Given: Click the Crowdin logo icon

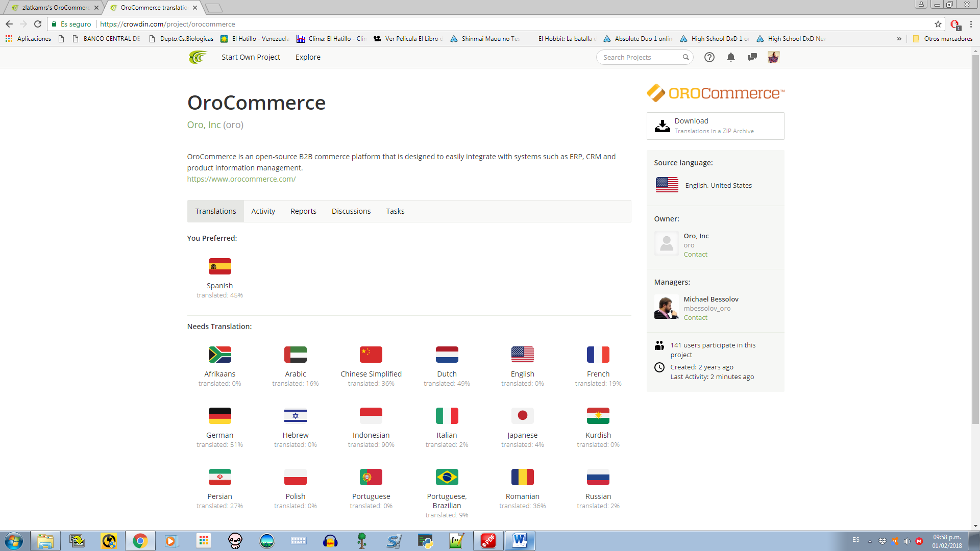Looking at the screenshot, I should pyautogui.click(x=198, y=57).
